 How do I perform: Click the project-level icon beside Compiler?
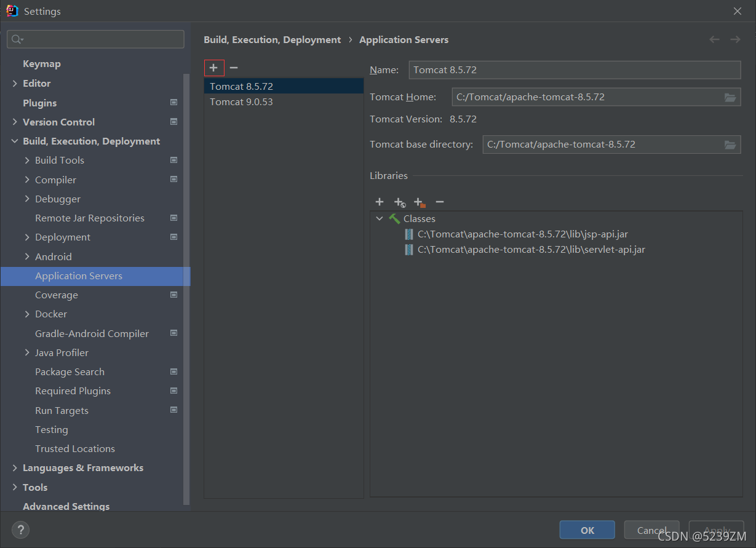point(174,180)
